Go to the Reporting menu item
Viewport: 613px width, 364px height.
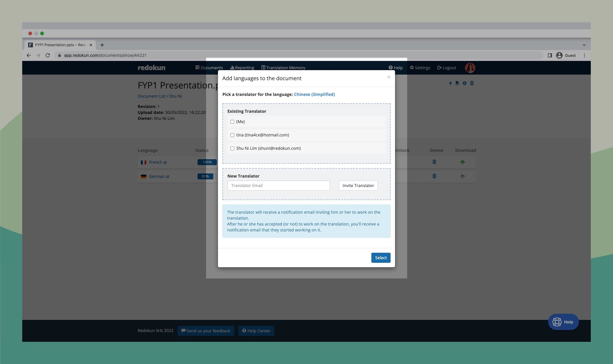coord(242,68)
